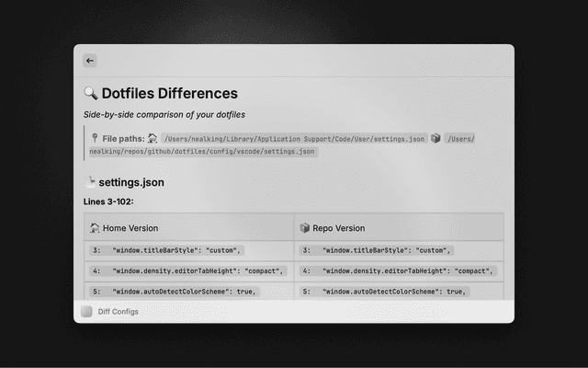Click the pin icon next to File paths
This screenshot has height=368, width=588.
(x=95, y=138)
